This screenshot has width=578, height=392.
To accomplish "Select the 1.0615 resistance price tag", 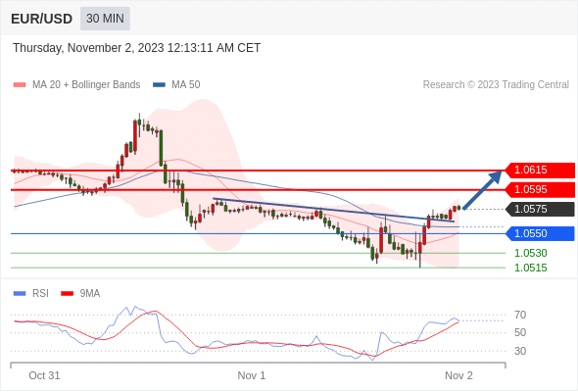I will 540,170.
